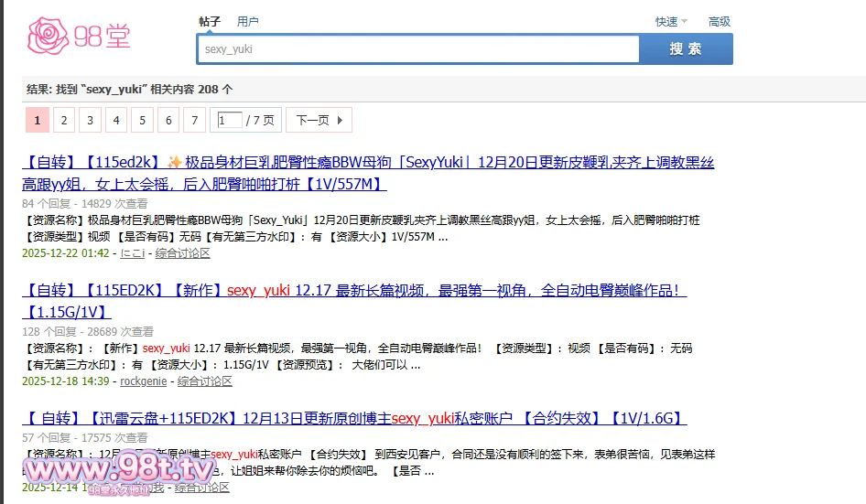Image resolution: width=866 pixels, height=504 pixels.
Task: Open results page 5
Action: click(142, 120)
